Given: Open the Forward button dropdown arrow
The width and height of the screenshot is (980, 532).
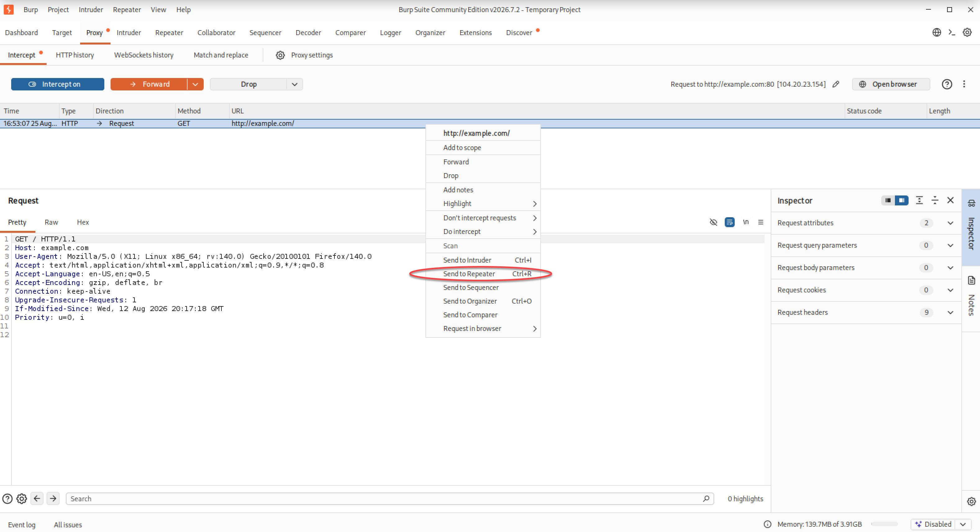Looking at the screenshot, I should (x=196, y=84).
